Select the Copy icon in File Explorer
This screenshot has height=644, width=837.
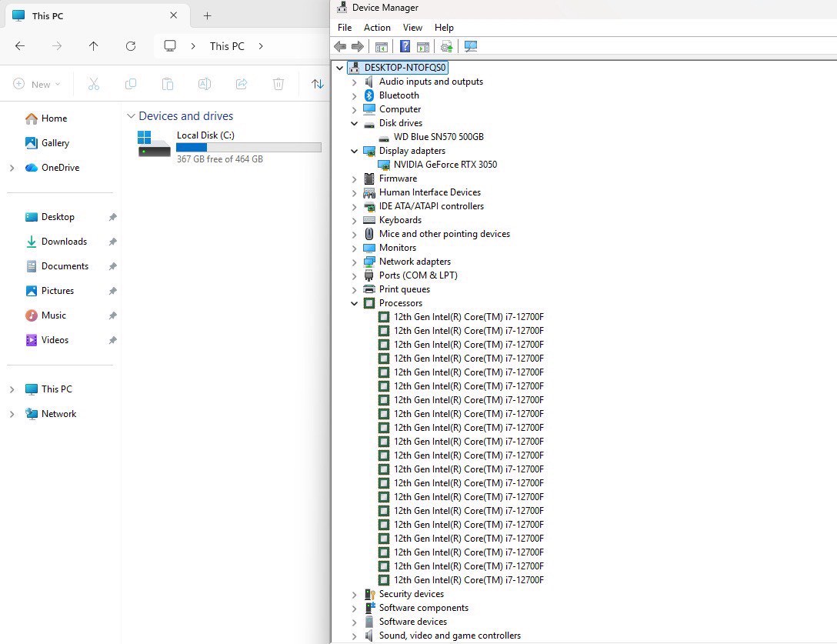coord(131,84)
